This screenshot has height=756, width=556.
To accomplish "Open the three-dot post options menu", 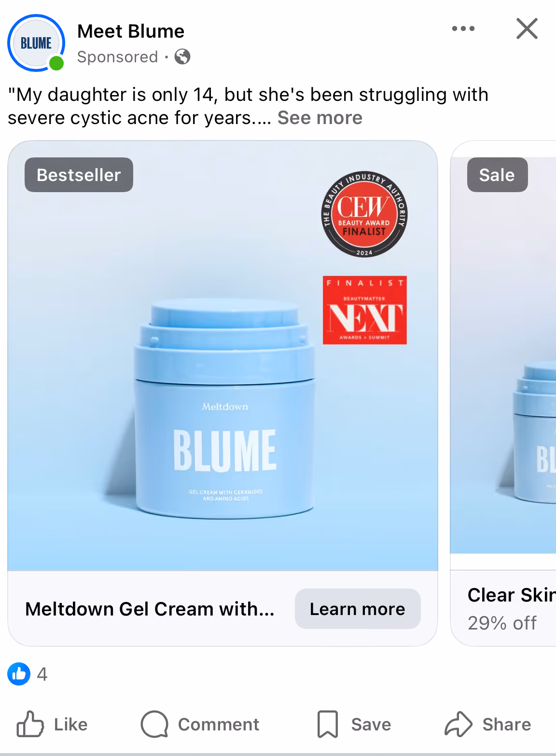I will pyautogui.click(x=463, y=28).
